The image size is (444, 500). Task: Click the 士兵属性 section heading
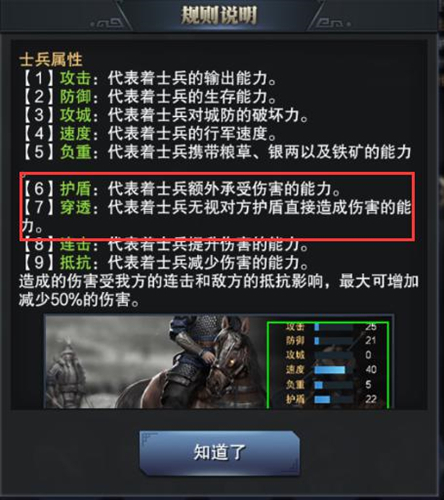(x=51, y=60)
